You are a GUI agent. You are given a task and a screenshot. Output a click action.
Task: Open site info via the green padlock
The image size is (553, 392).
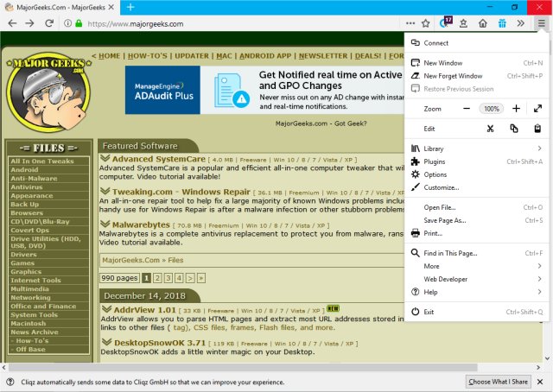(x=79, y=23)
